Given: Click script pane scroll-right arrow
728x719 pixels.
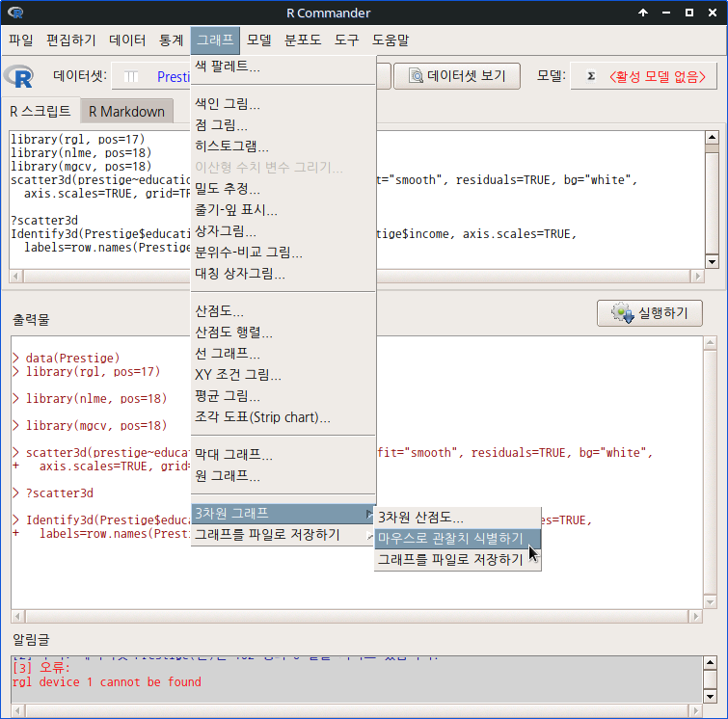Looking at the screenshot, I should point(697,277).
